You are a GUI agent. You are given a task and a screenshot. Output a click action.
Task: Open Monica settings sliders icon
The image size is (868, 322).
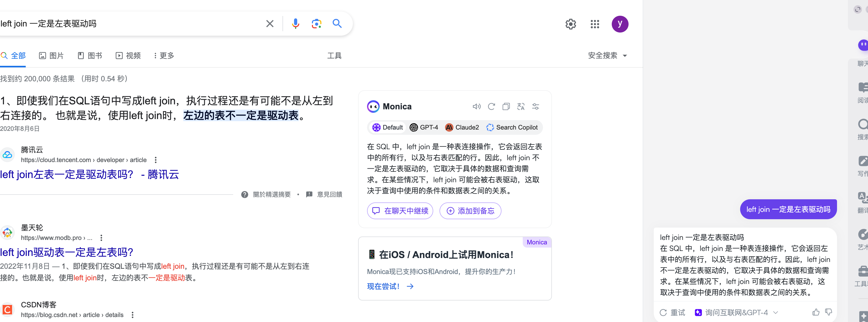coord(535,107)
